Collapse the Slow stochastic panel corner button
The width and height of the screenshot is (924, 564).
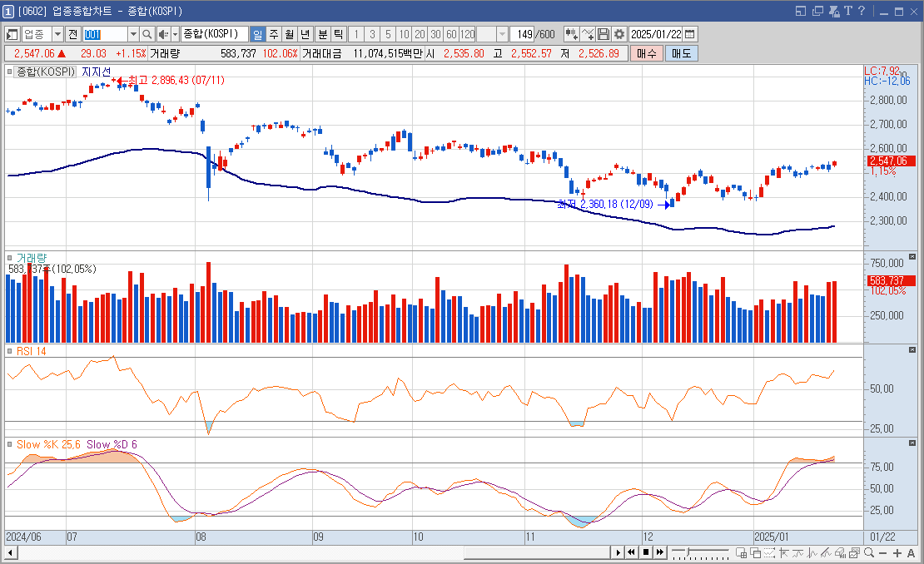912,443
